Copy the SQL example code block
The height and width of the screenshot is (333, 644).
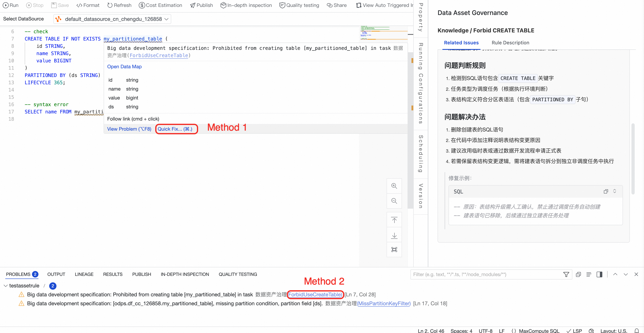(606, 191)
